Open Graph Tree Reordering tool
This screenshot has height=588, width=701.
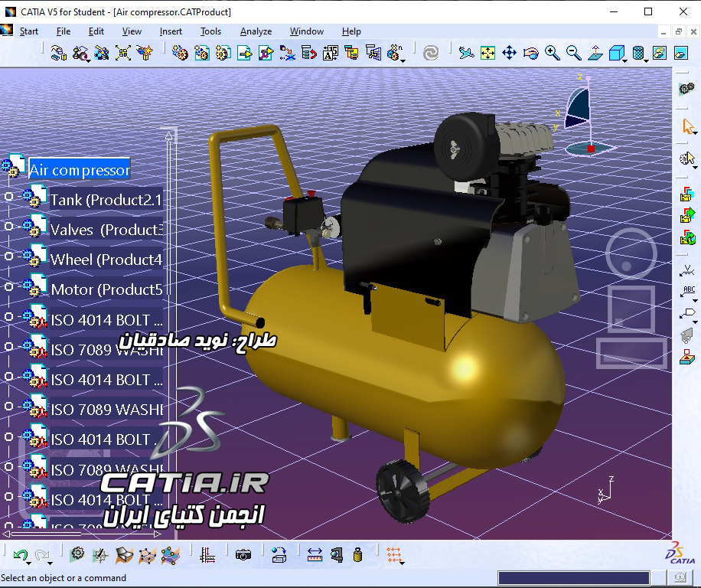(308, 53)
